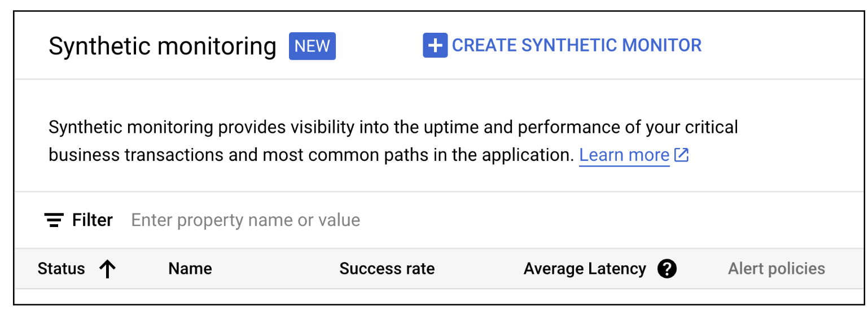
Task: Click the description line starting 'Synthetic monitoring provides'
Action: (393, 127)
